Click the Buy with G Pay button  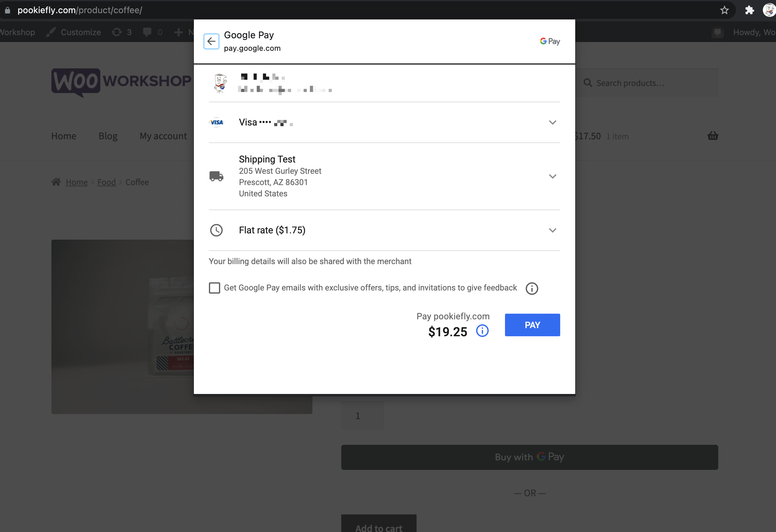529,457
